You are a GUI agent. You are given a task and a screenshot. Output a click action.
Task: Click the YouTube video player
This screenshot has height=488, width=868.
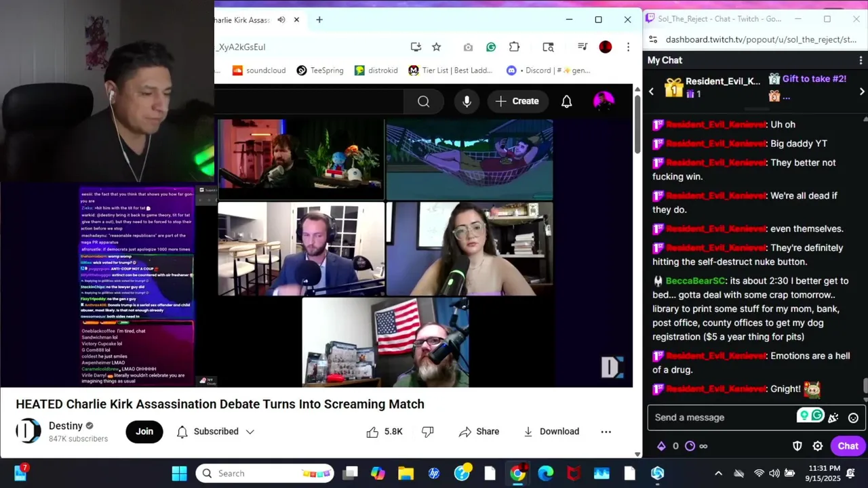[316, 253]
